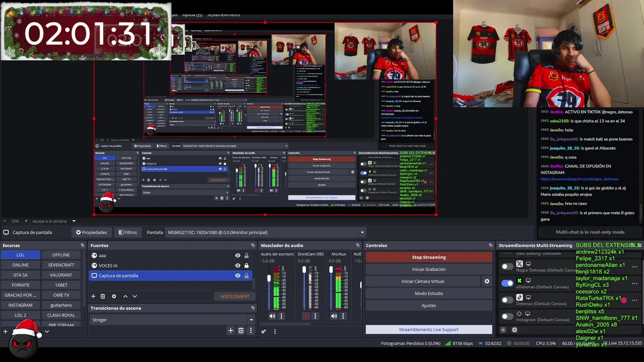Toggle visibility of VOCES IA source
The width and height of the screenshot is (644, 362).
237,265
